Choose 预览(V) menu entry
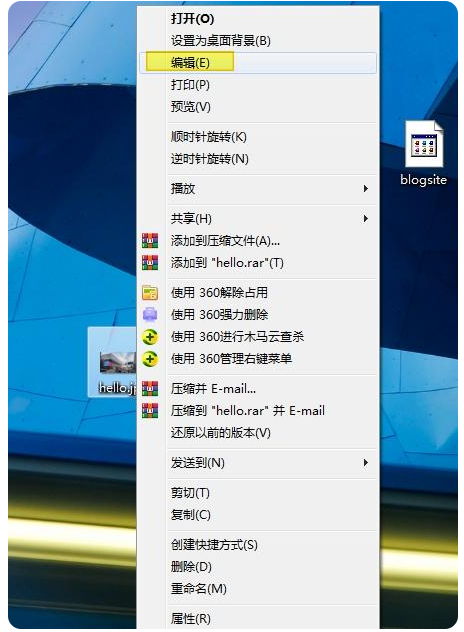The width and height of the screenshot is (464, 632). pos(258,107)
